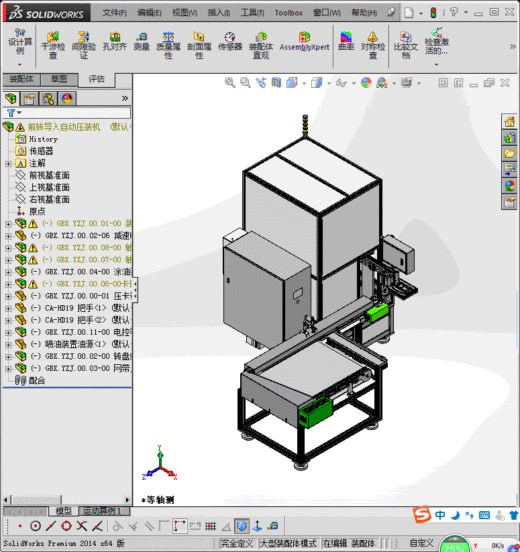Image resolution: width=520 pixels, height=552 pixels.
Task: Launch the Hole Alignment (孔对齐) tool
Action: point(115,41)
